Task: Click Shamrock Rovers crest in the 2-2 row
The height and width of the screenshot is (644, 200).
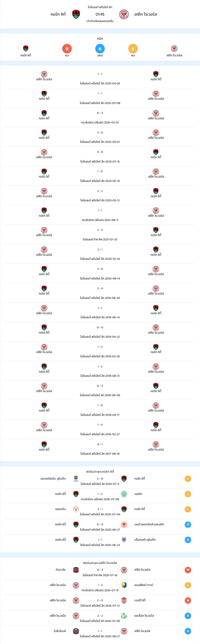Action: [x=124, y=615]
